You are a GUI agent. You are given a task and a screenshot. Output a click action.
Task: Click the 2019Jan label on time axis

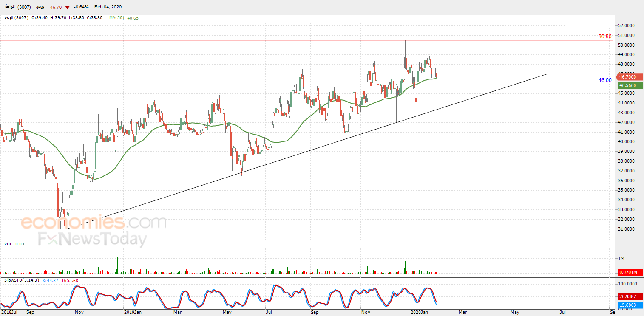tap(133, 313)
